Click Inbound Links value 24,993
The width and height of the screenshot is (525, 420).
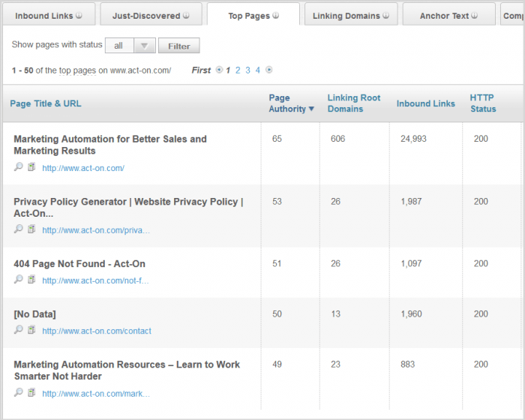click(413, 139)
